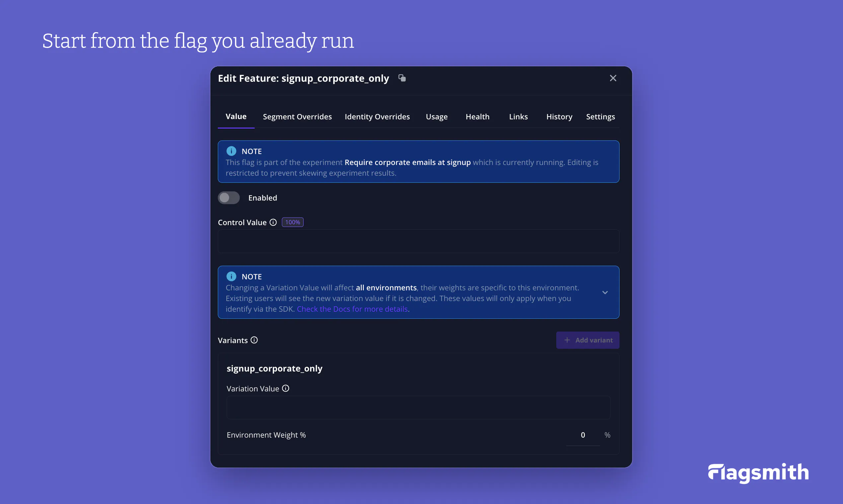843x504 pixels.
Task: Copy the feature name signup_corporate_only
Action: pyautogui.click(x=402, y=78)
